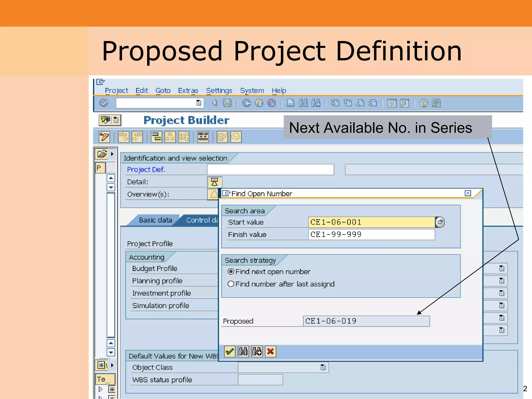Click the Find binoculars icon in toolbar

303,103
